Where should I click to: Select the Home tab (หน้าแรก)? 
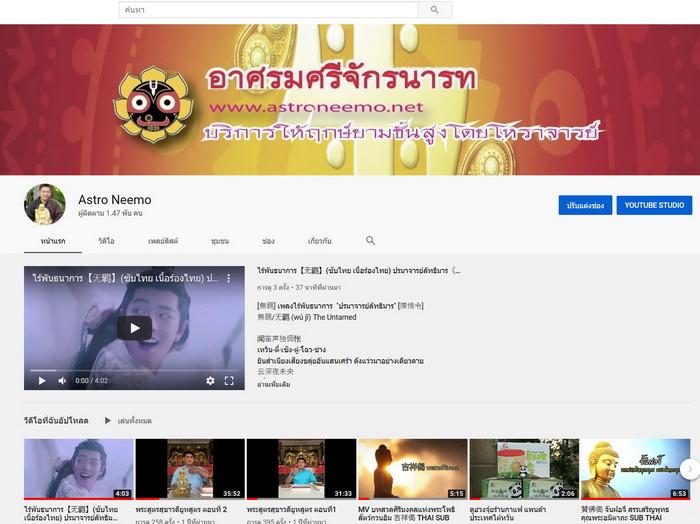click(53, 241)
